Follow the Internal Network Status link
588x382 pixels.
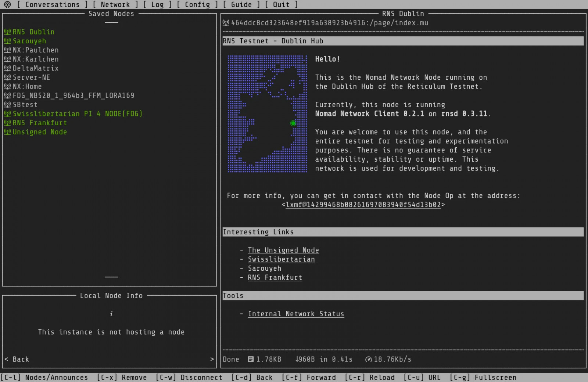[296, 314]
